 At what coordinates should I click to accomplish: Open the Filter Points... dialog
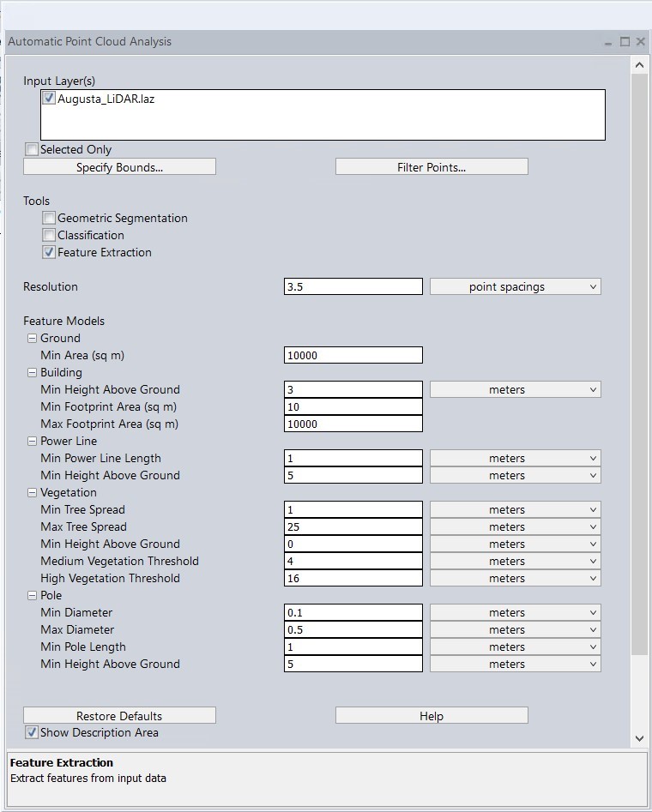point(432,167)
